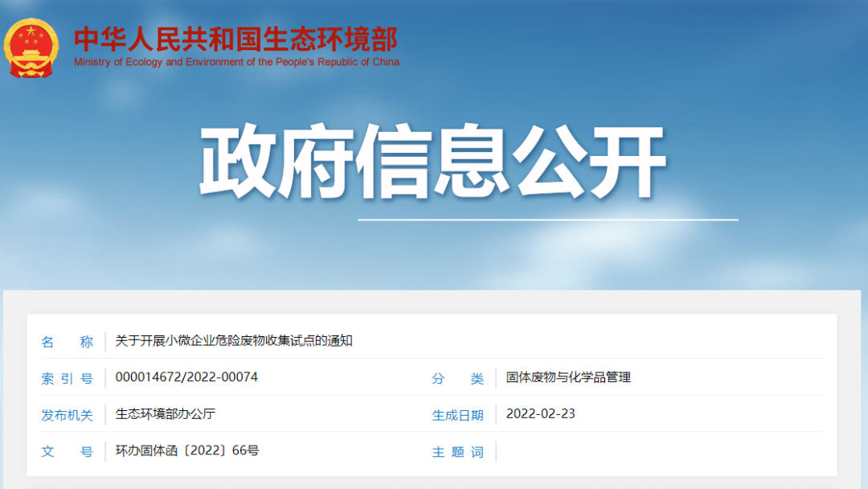Select index number 000014672/2022-00074
Screen dimensions: 868x489
pyautogui.click(x=186, y=377)
